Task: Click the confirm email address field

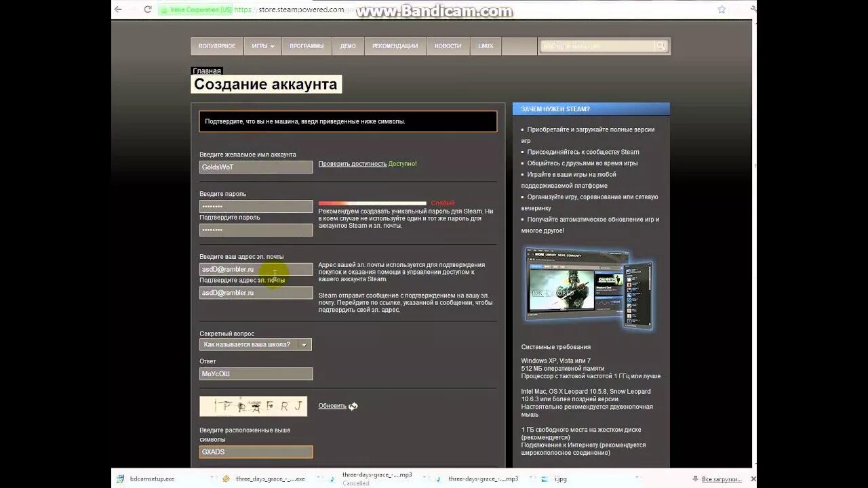Action: pyautogui.click(x=256, y=293)
